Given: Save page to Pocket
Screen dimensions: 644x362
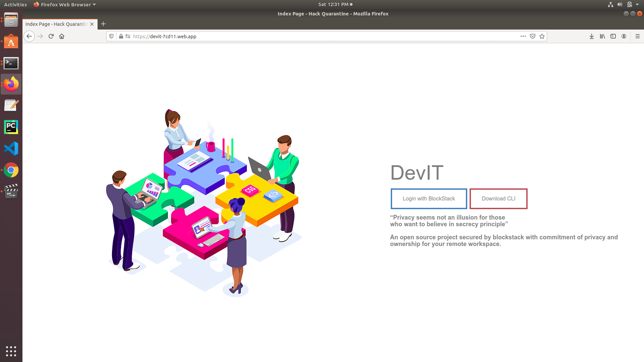Looking at the screenshot, I should pyautogui.click(x=533, y=36).
